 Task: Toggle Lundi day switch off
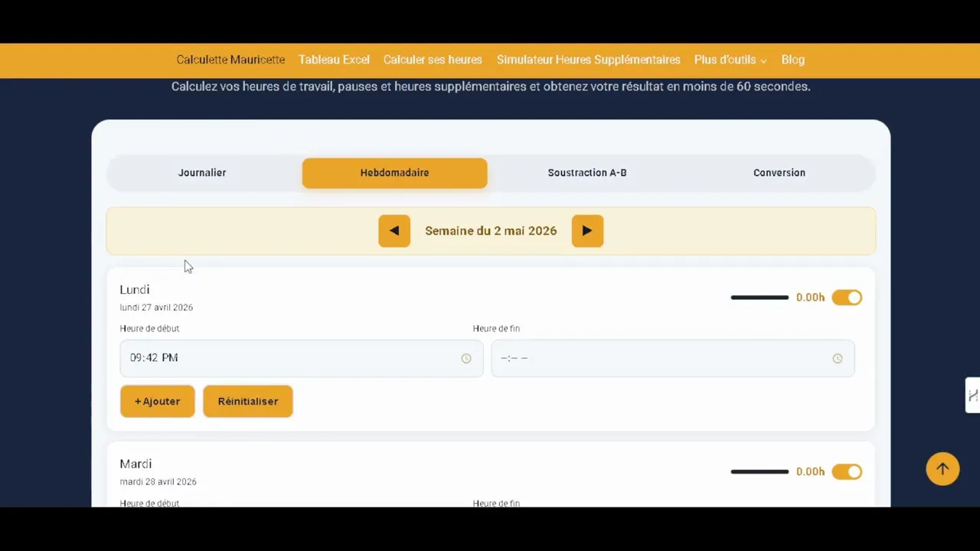coord(847,298)
